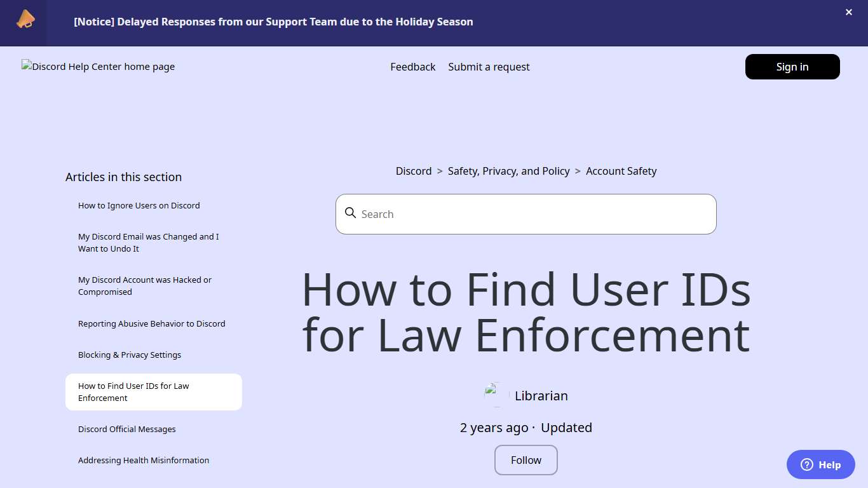Submit a request via the header link
This screenshot has width=868, height=488.
coord(489,67)
